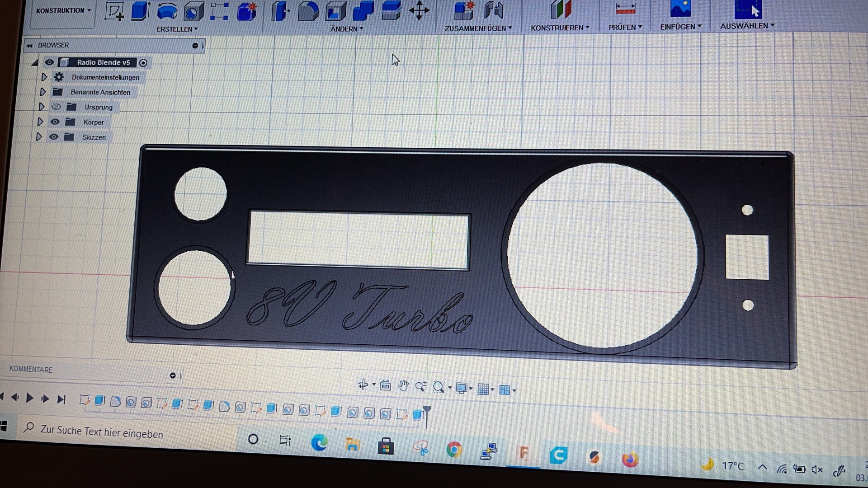This screenshot has height=488, width=868.
Task: Show the hidden Ursprung folder
Action: 56,107
